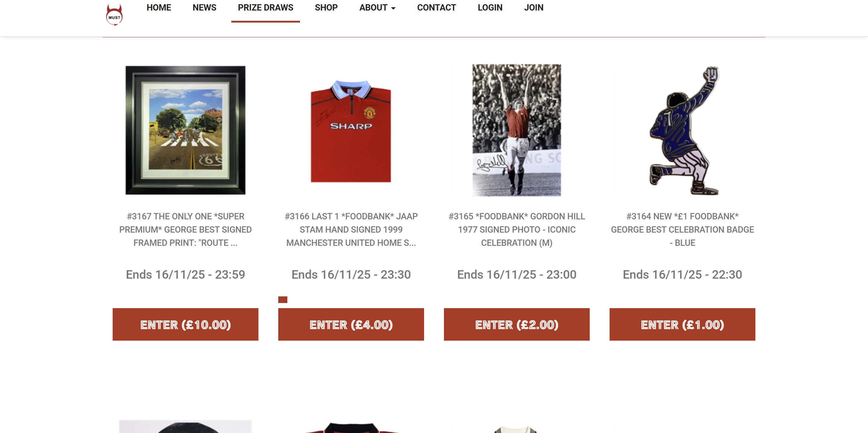Select the PRIZE DRAWS tab
Viewport: 868px width, 433px height.
point(266,8)
